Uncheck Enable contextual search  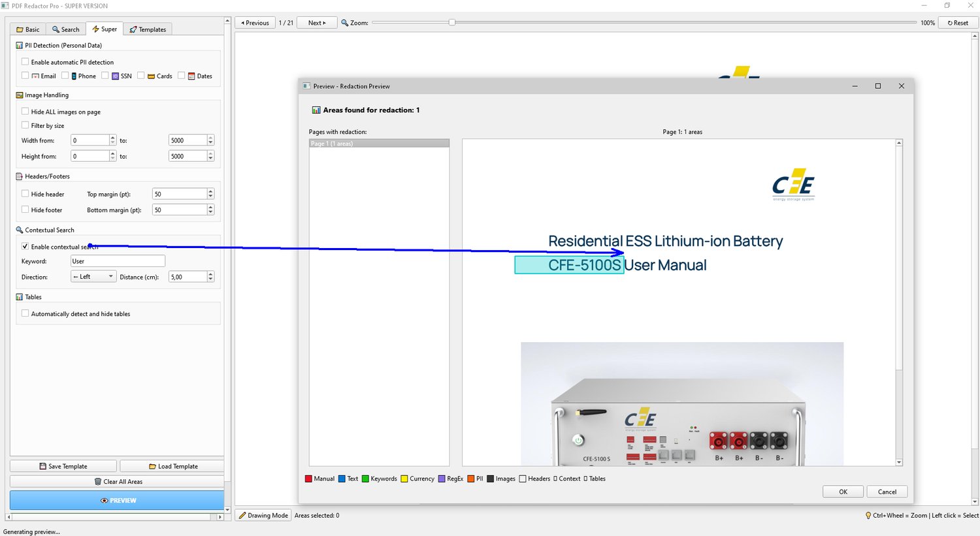pyautogui.click(x=25, y=247)
